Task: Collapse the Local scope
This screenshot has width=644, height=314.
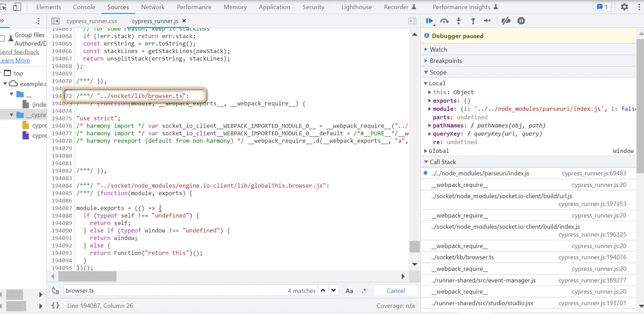Action: pos(426,83)
